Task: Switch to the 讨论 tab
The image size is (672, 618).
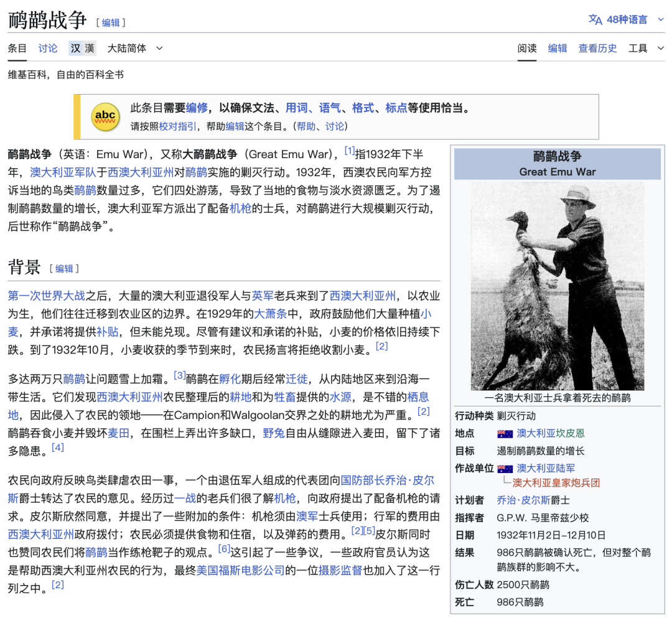Action: click(x=47, y=49)
